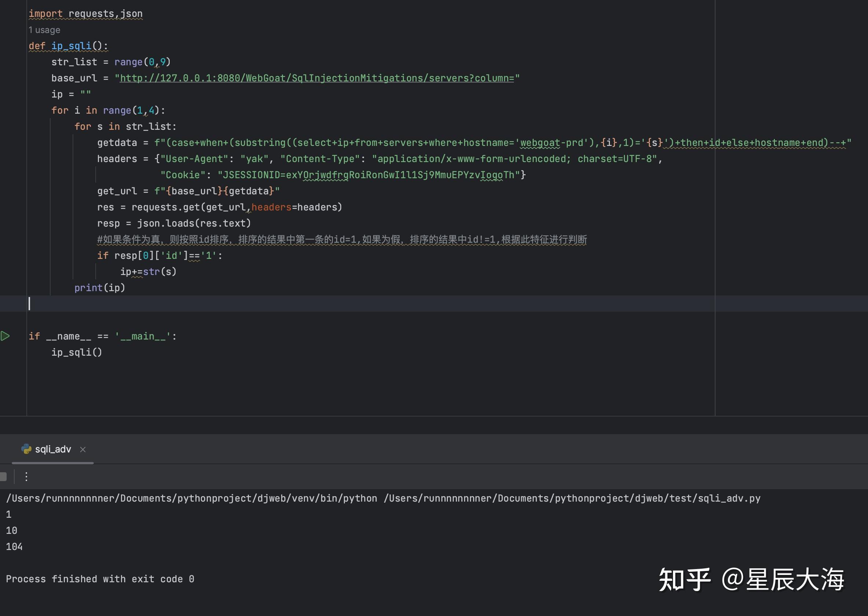Click the import requests statement
The image size is (868, 616).
pyautogui.click(x=85, y=13)
